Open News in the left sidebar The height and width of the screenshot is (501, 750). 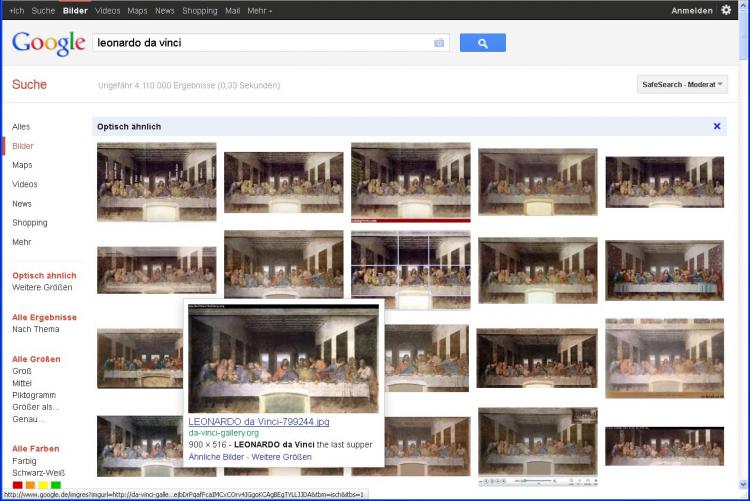point(22,204)
